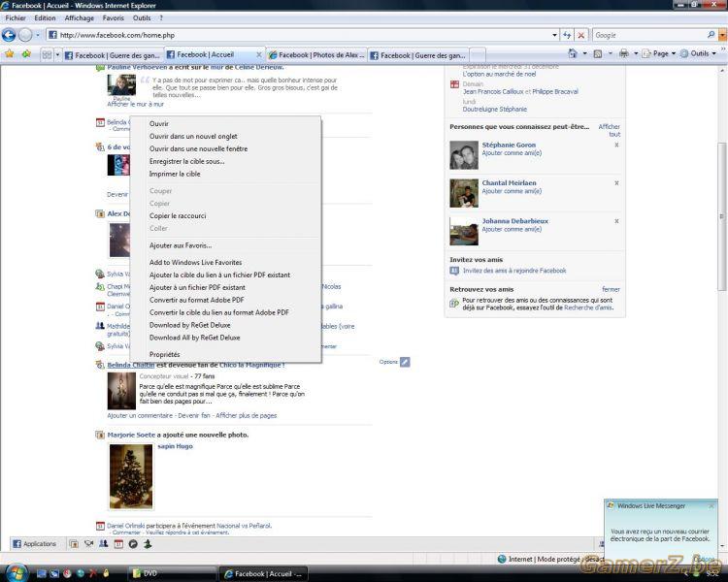Click the Refresh page icon
728x582 pixels.
(x=568, y=35)
